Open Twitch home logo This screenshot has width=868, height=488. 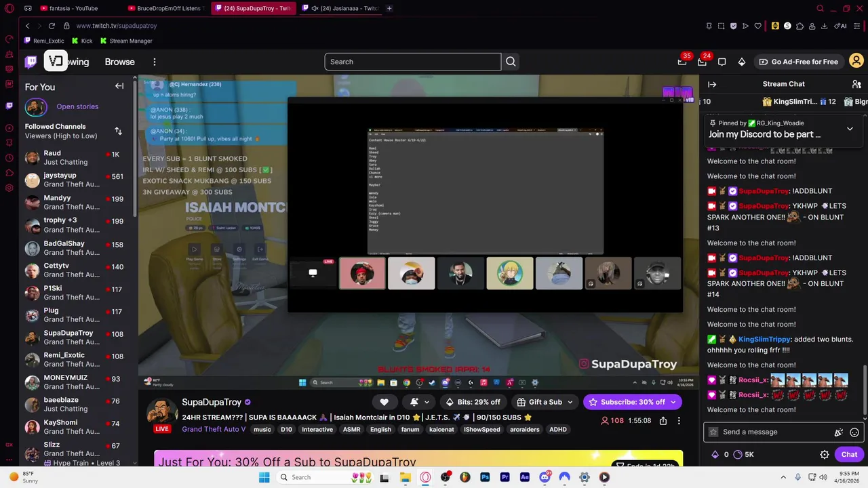click(31, 62)
